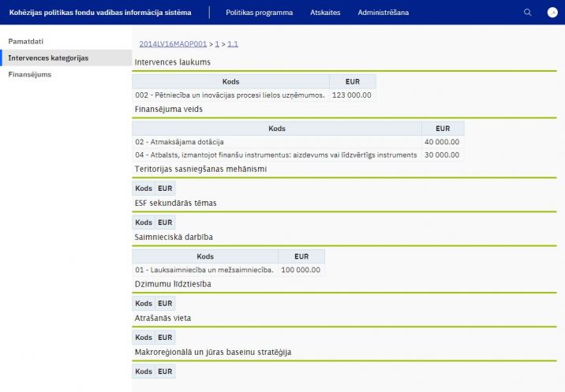The height and width of the screenshot is (392, 565).
Task: Go to Pamatdati in the sidebar
Action: pos(26,40)
